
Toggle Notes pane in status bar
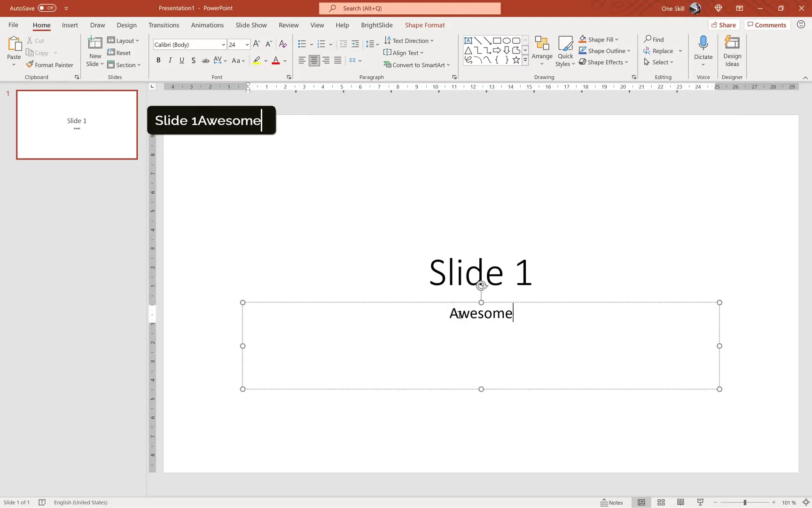(611, 502)
